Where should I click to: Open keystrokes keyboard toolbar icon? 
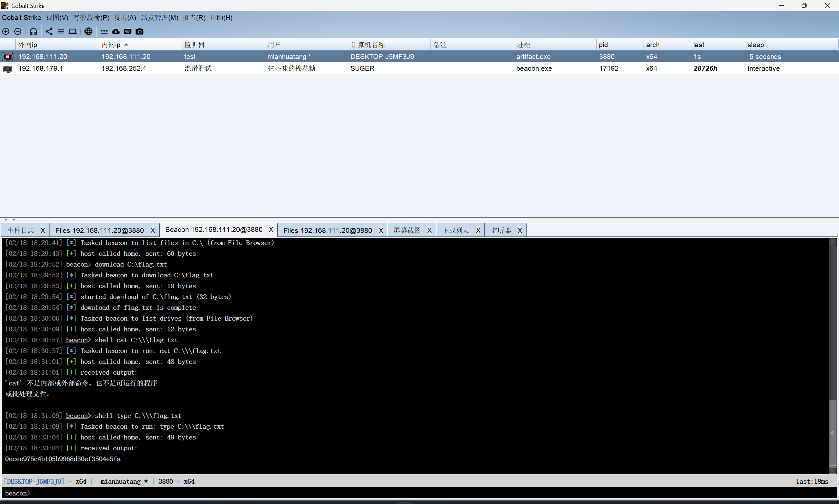[128, 31]
